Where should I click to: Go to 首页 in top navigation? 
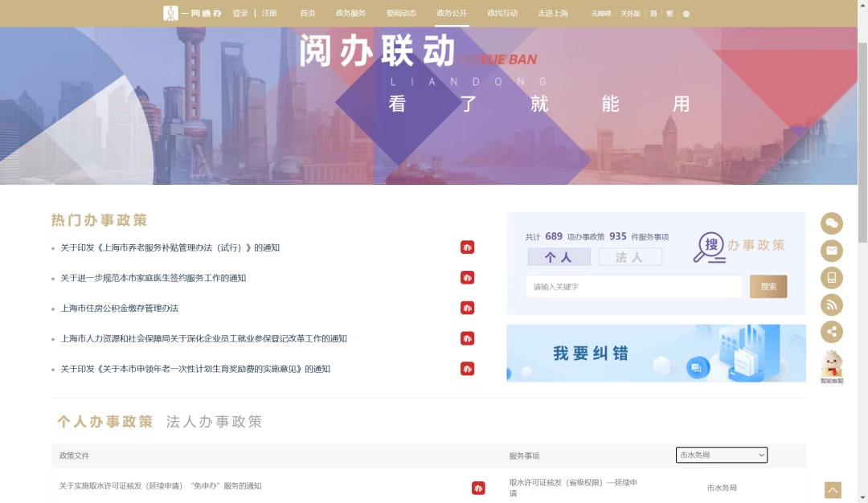tap(308, 14)
